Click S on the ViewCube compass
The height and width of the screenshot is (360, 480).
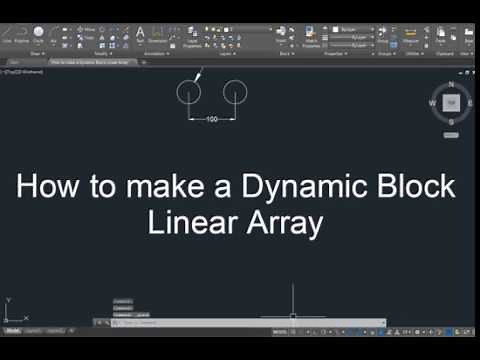click(451, 122)
